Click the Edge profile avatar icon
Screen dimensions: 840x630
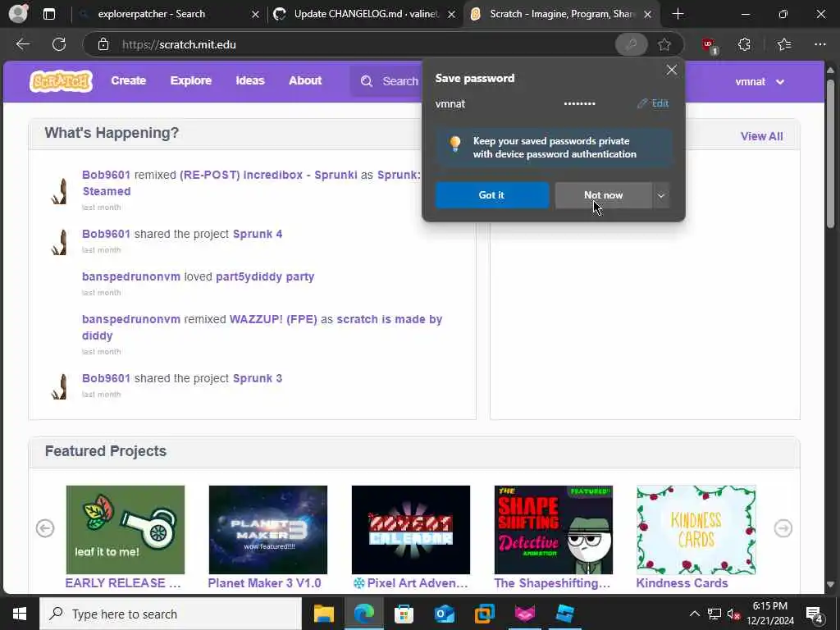point(18,13)
